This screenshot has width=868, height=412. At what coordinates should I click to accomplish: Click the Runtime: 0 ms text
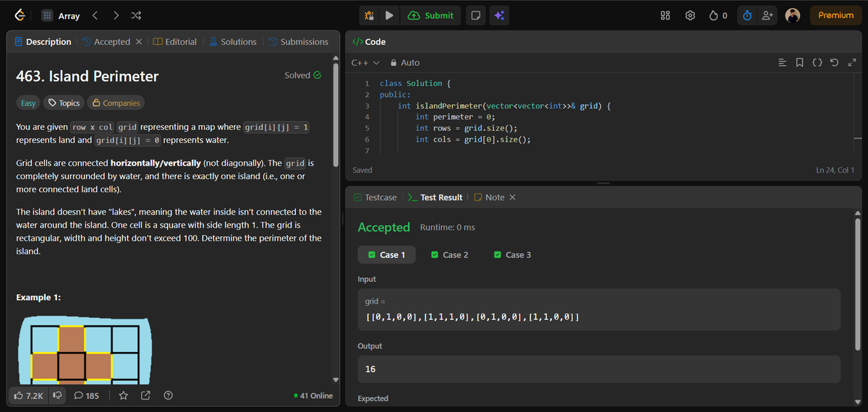coord(447,227)
